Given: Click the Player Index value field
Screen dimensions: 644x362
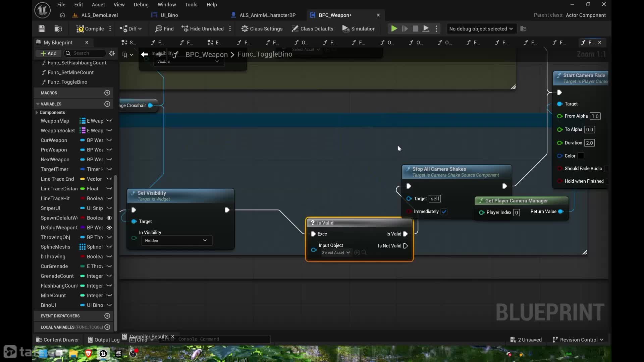Looking at the screenshot, I should pyautogui.click(x=517, y=213).
